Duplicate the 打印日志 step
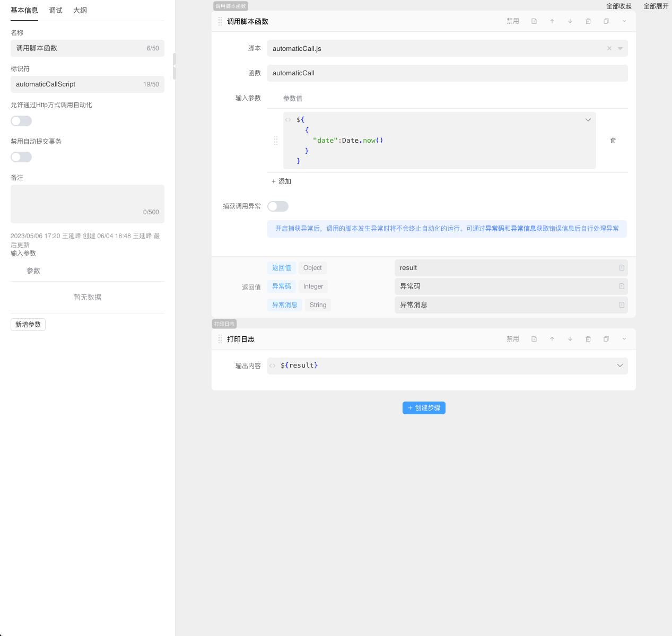The width and height of the screenshot is (672, 636). [606, 339]
